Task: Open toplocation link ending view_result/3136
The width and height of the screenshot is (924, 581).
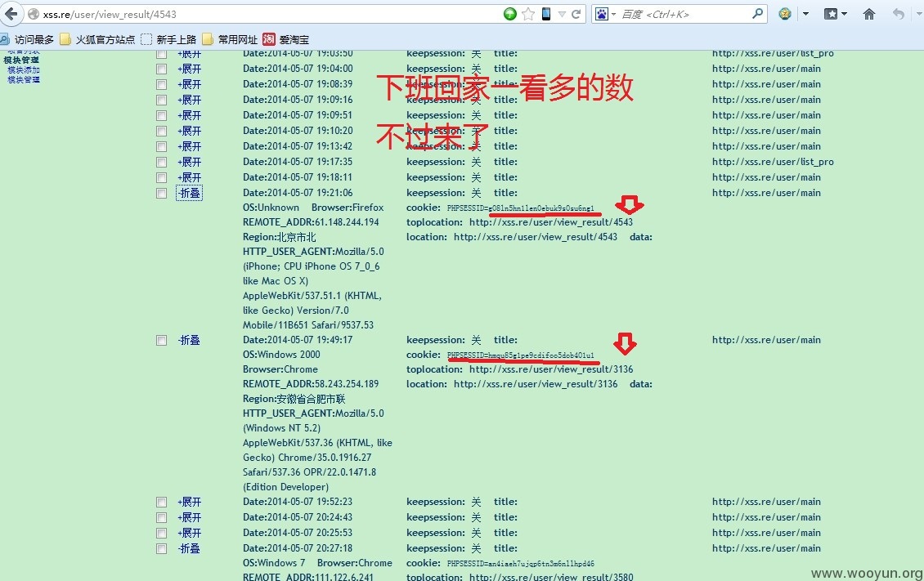Action: coord(551,369)
